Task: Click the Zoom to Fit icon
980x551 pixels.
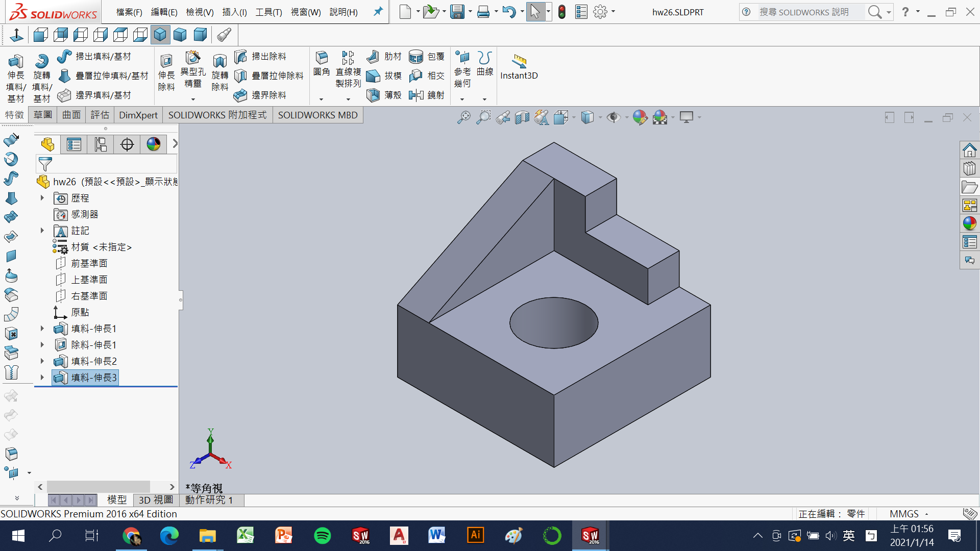Action: click(463, 118)
